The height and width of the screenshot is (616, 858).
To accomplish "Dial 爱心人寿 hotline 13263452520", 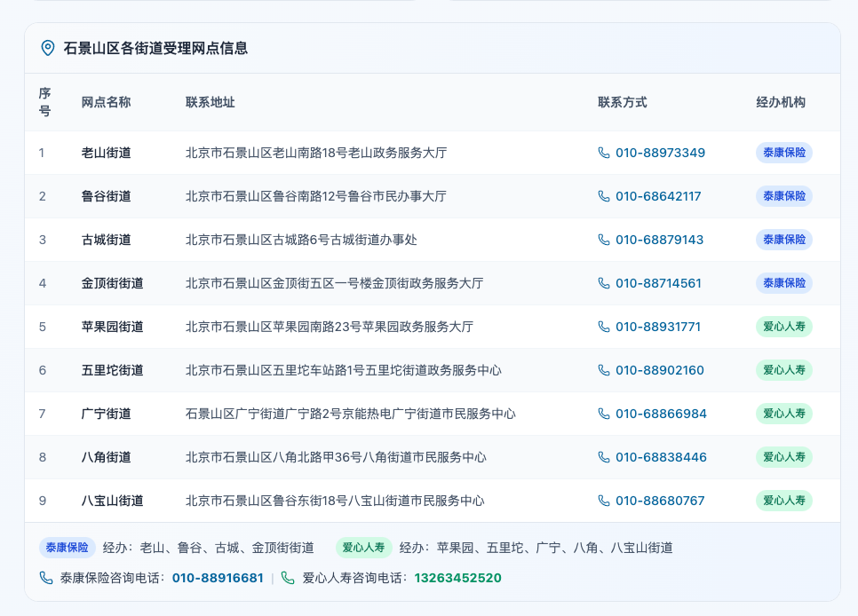I will coord(457,578).
